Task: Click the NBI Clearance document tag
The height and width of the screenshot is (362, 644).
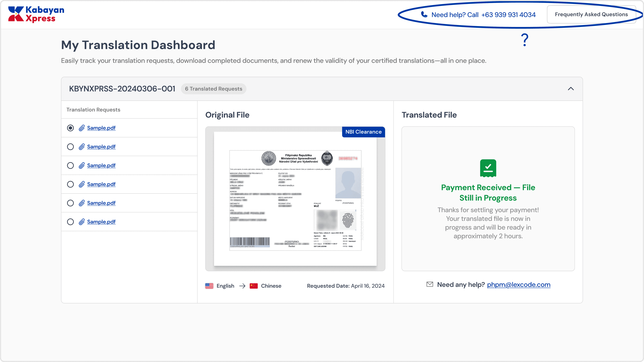Action: (363, 132)
